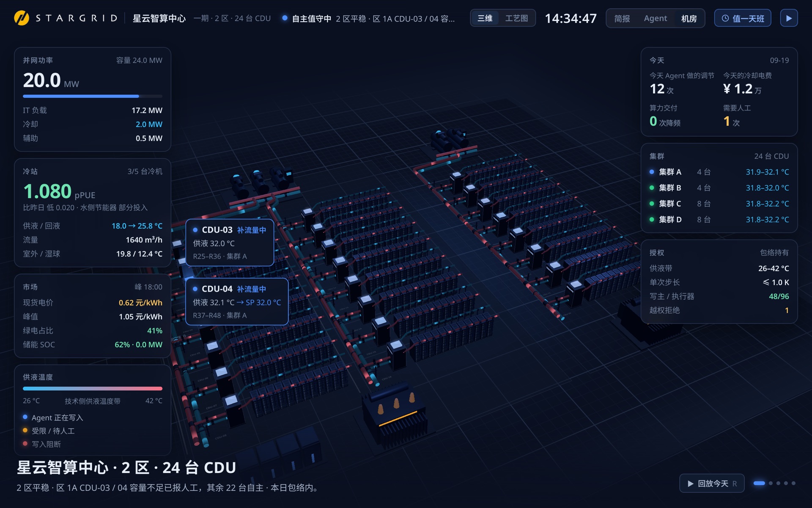
Task: Click the 并网功率 progress bar
Action: point(93,96)
